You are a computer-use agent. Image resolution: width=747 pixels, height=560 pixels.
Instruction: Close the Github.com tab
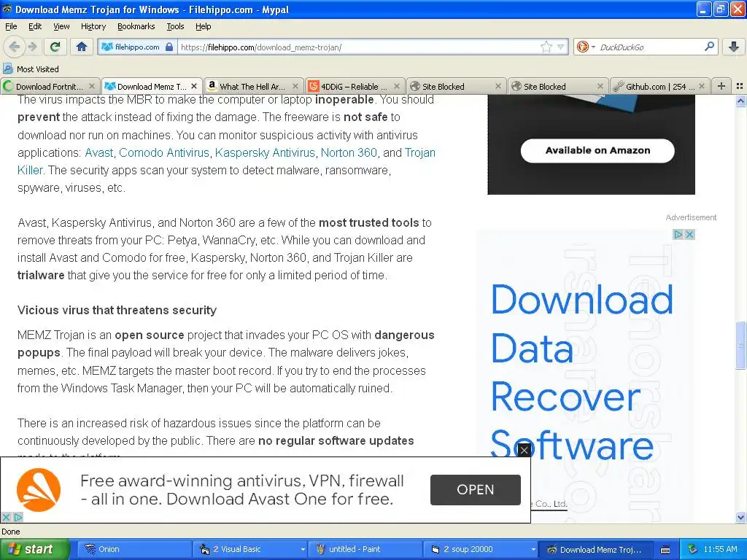[x=702, y=86]
